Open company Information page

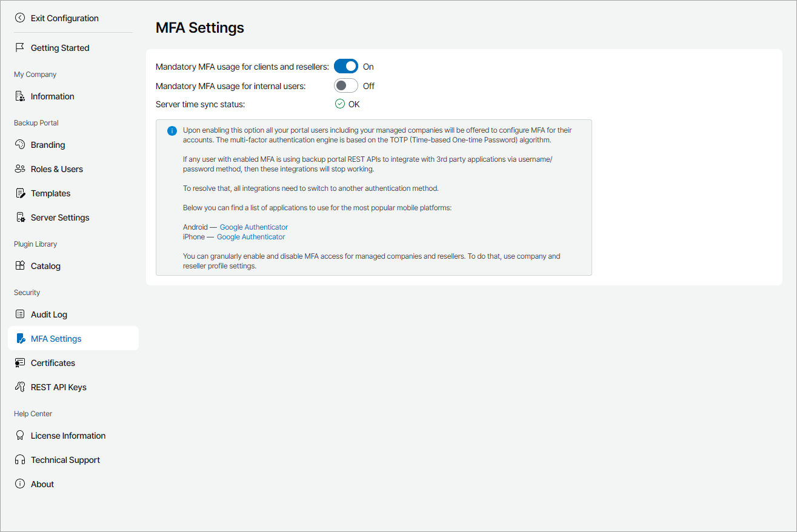(52, 96)
